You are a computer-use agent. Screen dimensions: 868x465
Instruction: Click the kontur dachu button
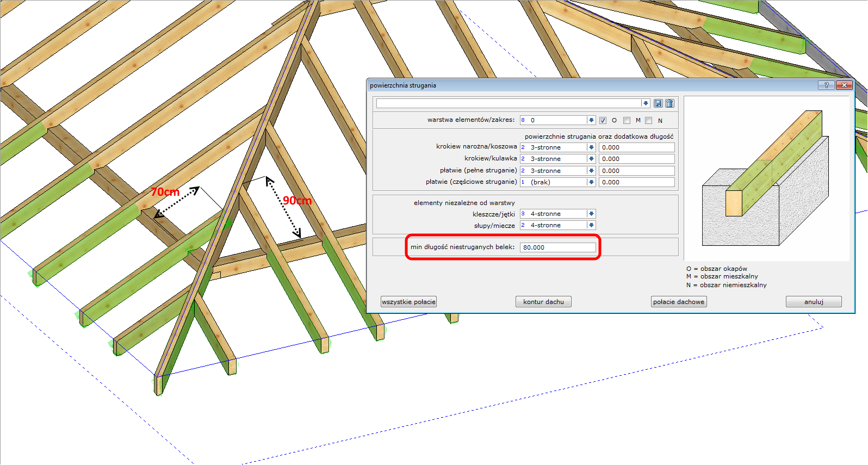coord(543,302)
